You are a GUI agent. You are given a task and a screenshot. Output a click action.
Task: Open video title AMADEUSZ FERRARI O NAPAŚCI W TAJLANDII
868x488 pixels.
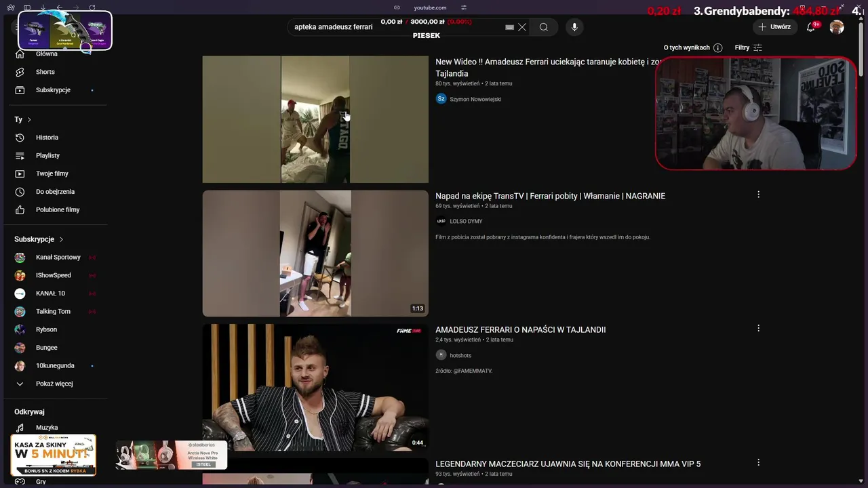520,329
